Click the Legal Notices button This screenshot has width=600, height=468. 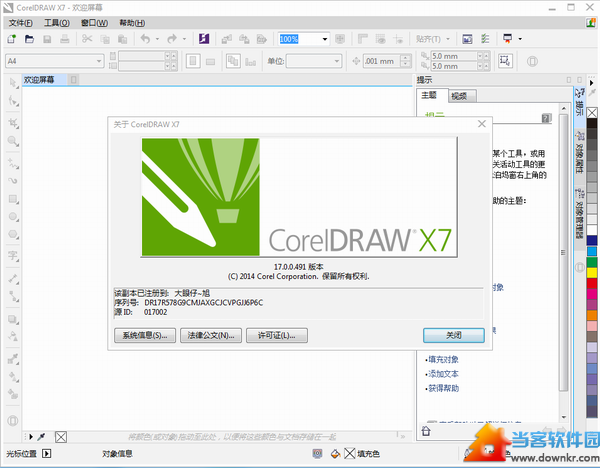211,336
